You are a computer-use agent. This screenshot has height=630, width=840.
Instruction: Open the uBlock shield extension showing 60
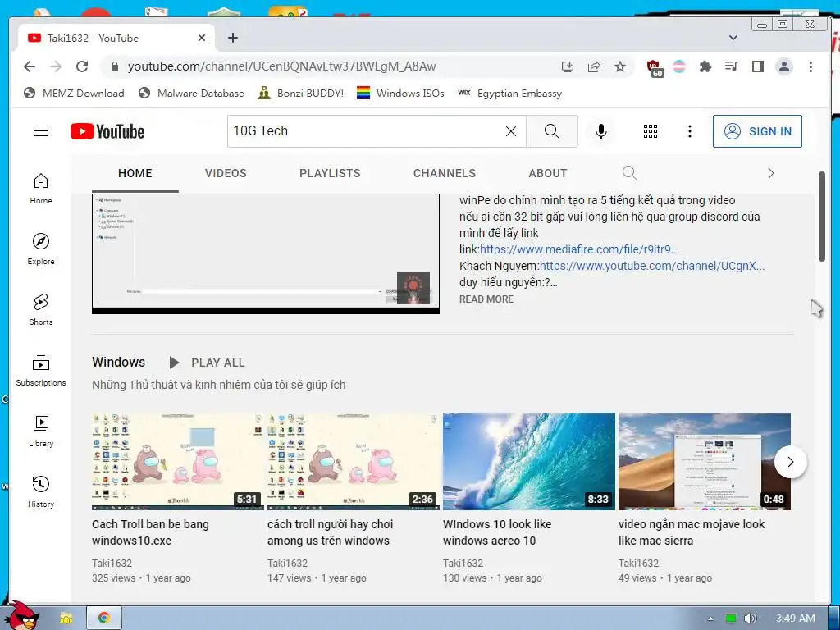[655, 67]
